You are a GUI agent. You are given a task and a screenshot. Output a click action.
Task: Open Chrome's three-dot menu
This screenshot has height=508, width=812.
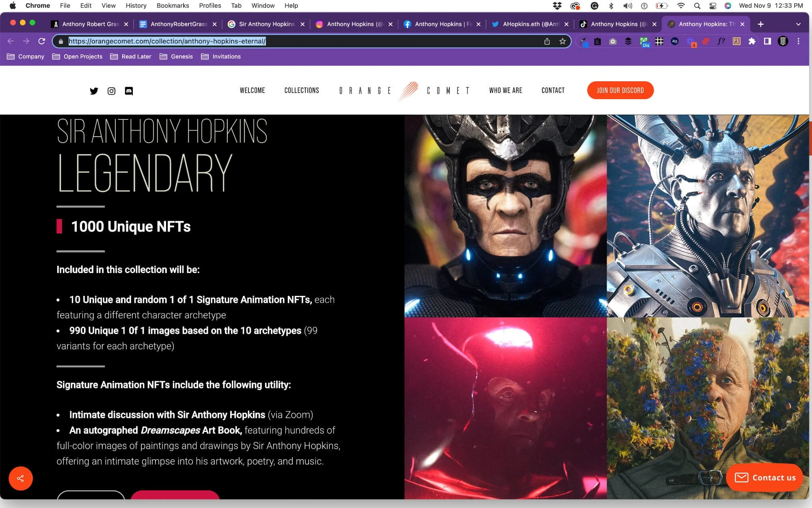(x=798, y=41)
